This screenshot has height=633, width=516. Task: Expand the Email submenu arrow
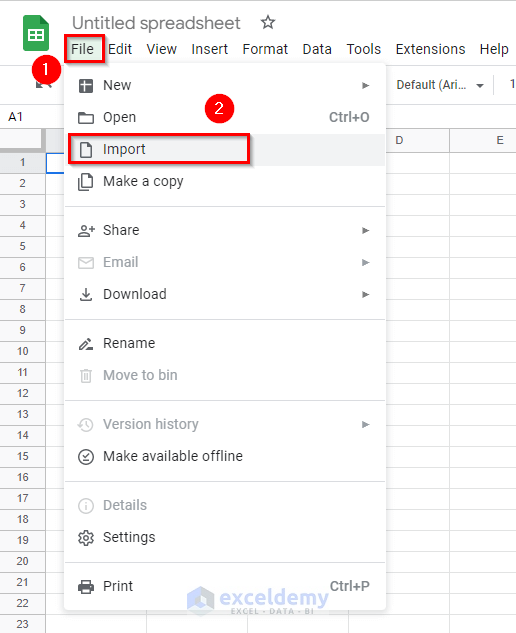click(x=365, y=262)
